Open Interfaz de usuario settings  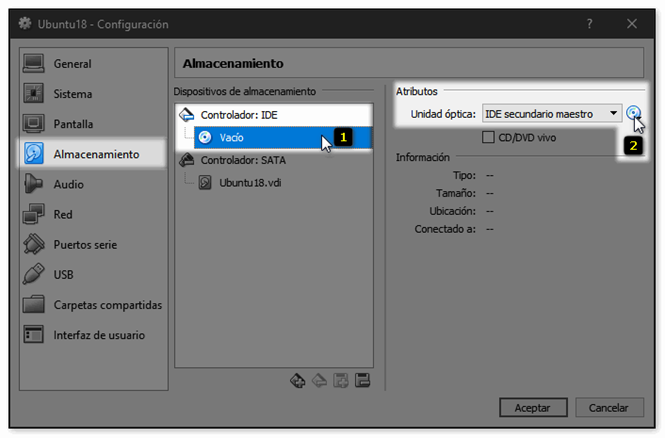(x=93, y=335)
